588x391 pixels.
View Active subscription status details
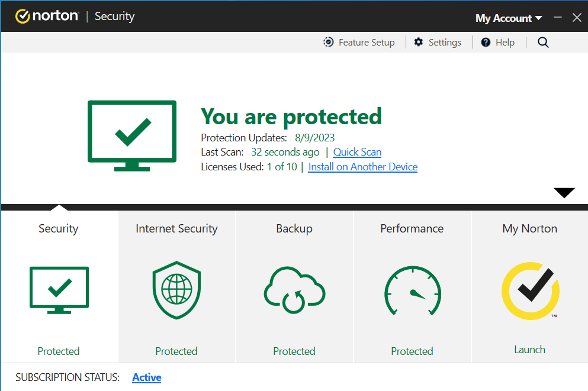click(x=146, y=377)
